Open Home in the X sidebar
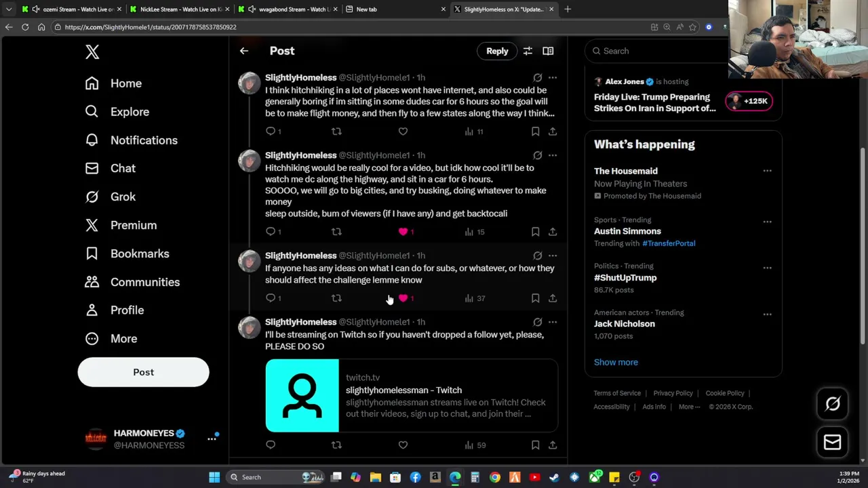Viewport: 868px width, 488px height. click(113, 83)
